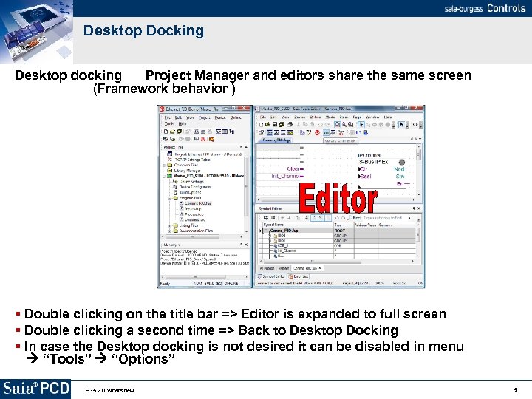This screenshot has width=532, height=399.
Task: Open the Find field dropdown arrow
Action: (x=409, y=218)
